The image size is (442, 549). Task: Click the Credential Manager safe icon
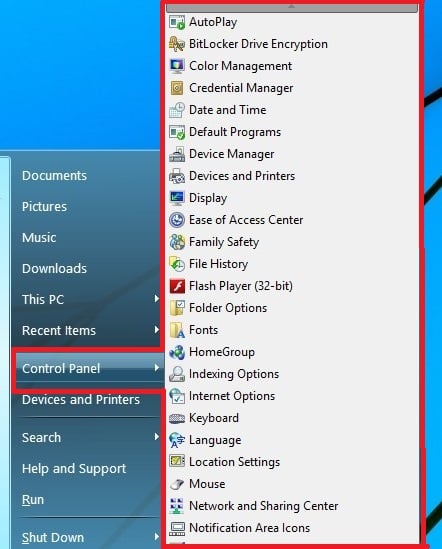[177, 88]
